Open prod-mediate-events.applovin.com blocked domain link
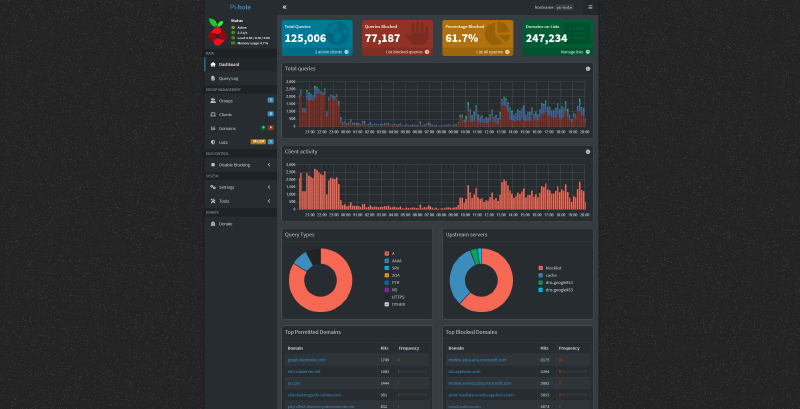This screenshot has height=409, width=800. click(481, 395)
